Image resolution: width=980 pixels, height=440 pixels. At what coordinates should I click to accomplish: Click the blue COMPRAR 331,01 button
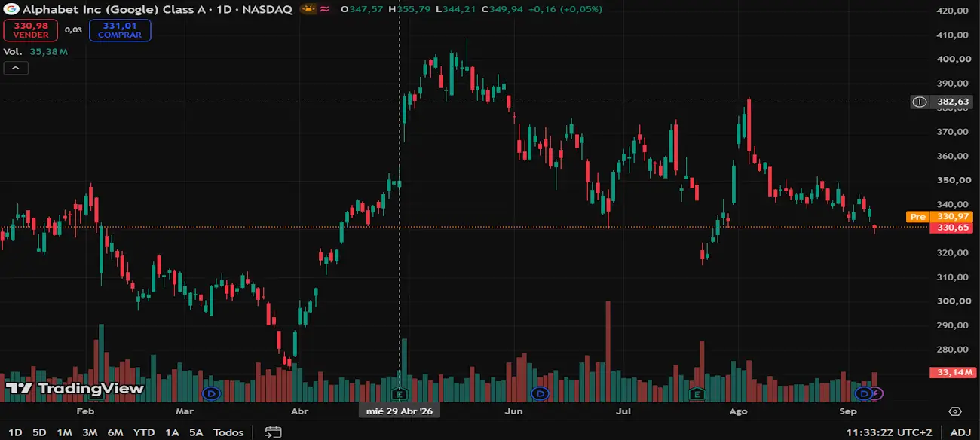point(119,30)
